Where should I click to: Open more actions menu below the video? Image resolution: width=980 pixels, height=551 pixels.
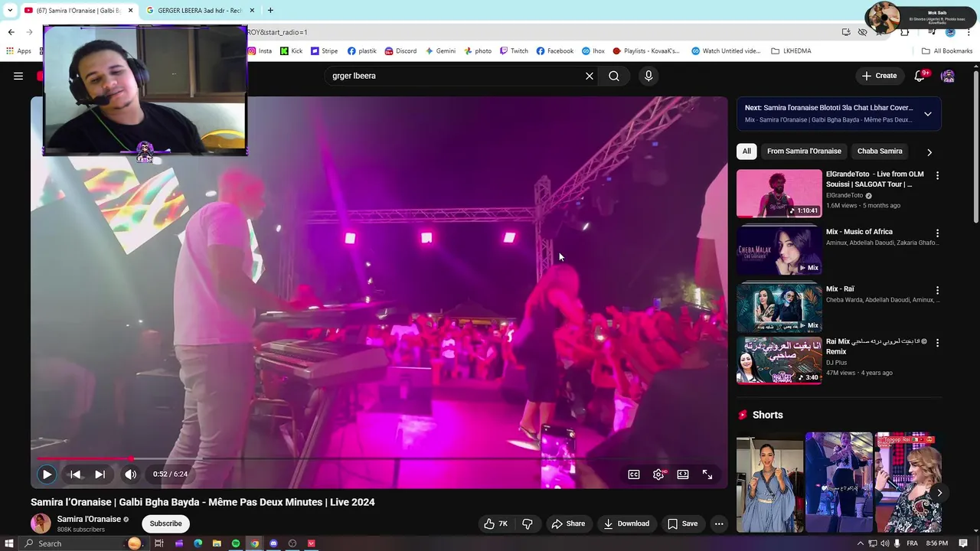click(719, 523)
